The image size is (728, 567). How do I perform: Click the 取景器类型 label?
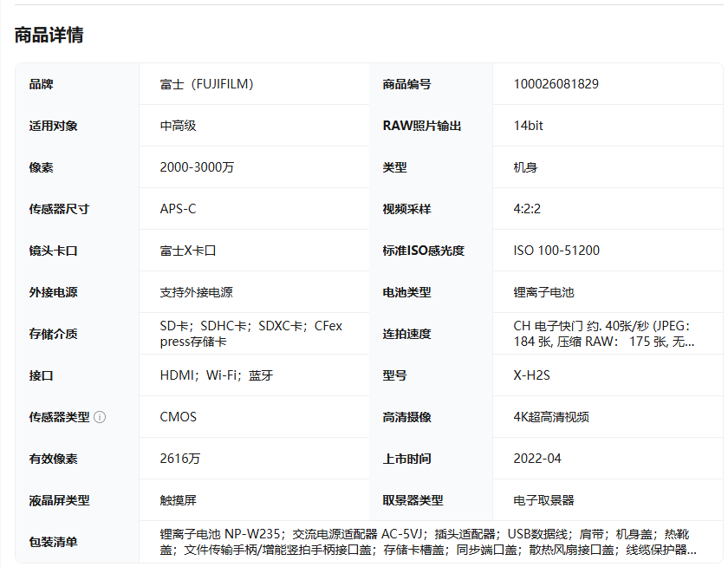click(413, 500)
